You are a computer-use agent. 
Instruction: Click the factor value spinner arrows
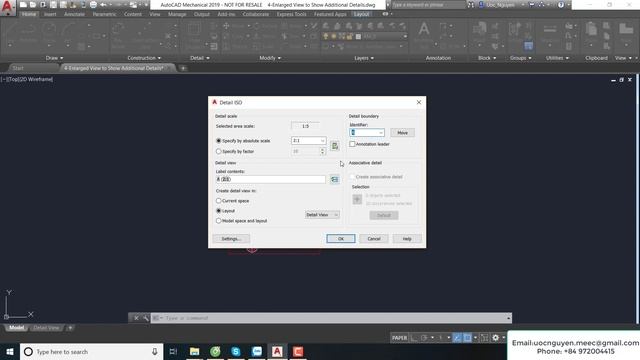coord(322,151)
